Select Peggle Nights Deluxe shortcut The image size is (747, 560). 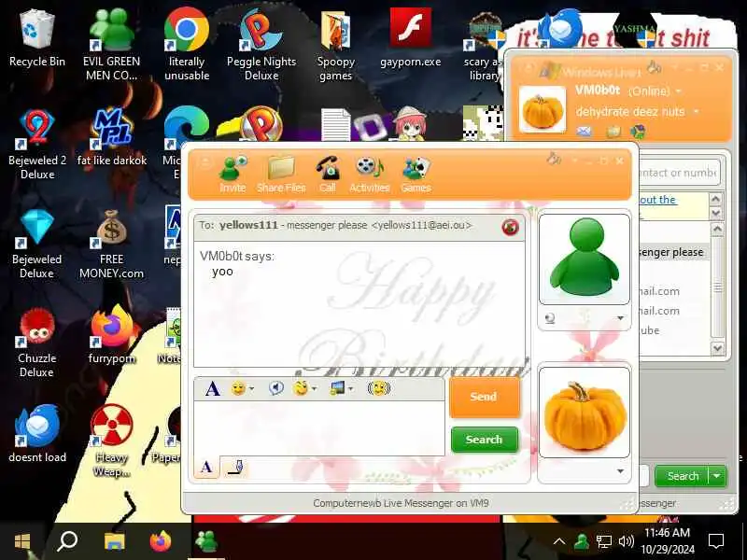tap(261, 45)
